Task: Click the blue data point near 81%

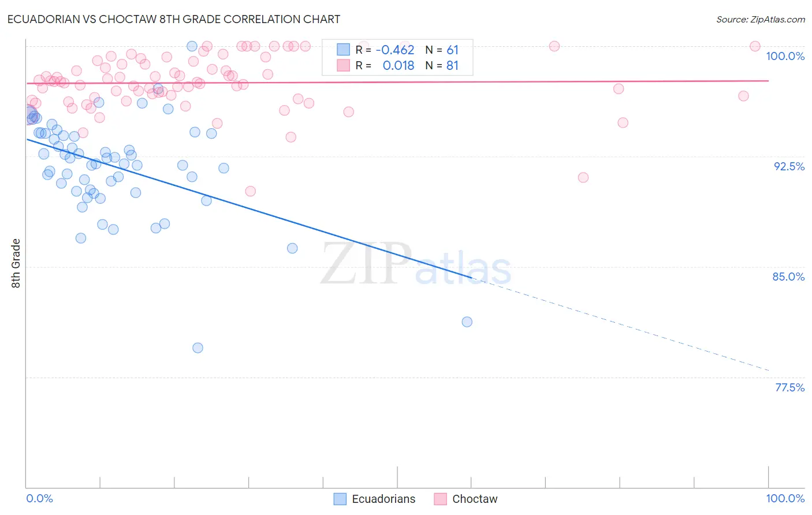Action: pos(467,322)
